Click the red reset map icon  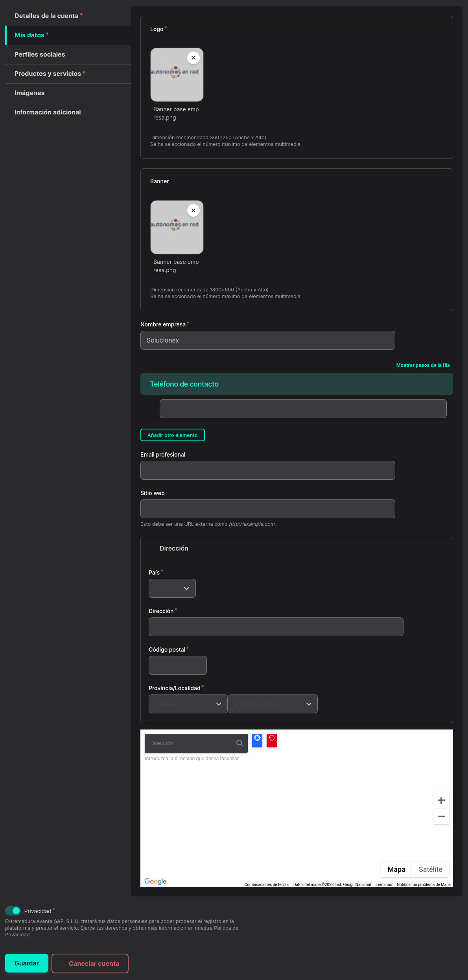pyautogui.click(x=272, y=740)
